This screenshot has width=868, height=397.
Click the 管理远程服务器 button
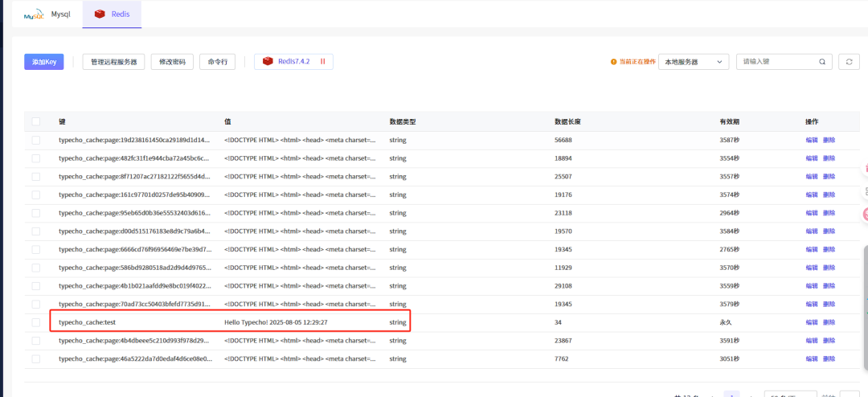coord(114,62)
